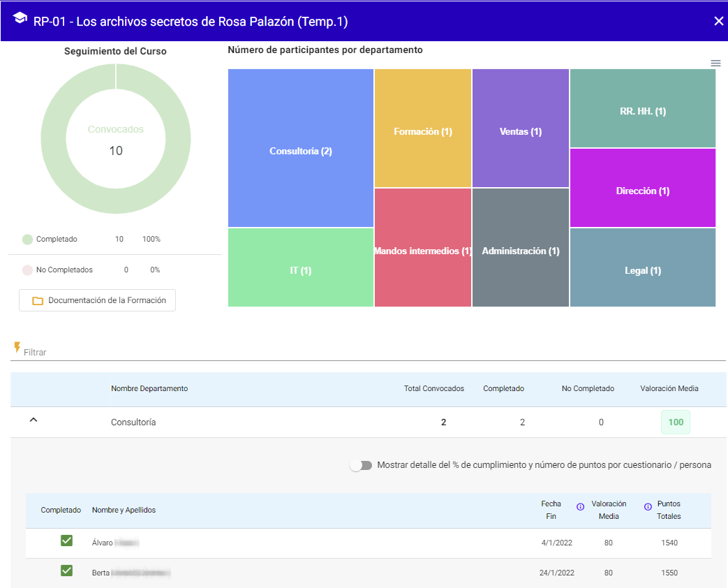Click the green 100 rating badge

coord(675,422)
